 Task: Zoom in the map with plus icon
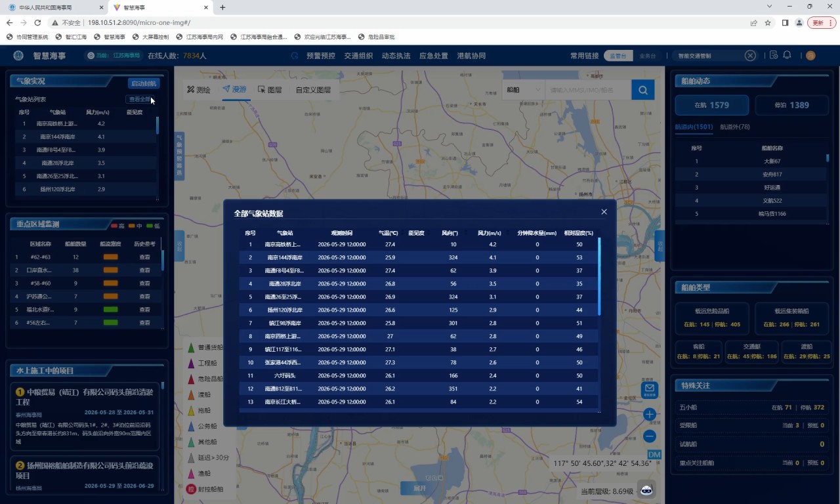point(649,414)
